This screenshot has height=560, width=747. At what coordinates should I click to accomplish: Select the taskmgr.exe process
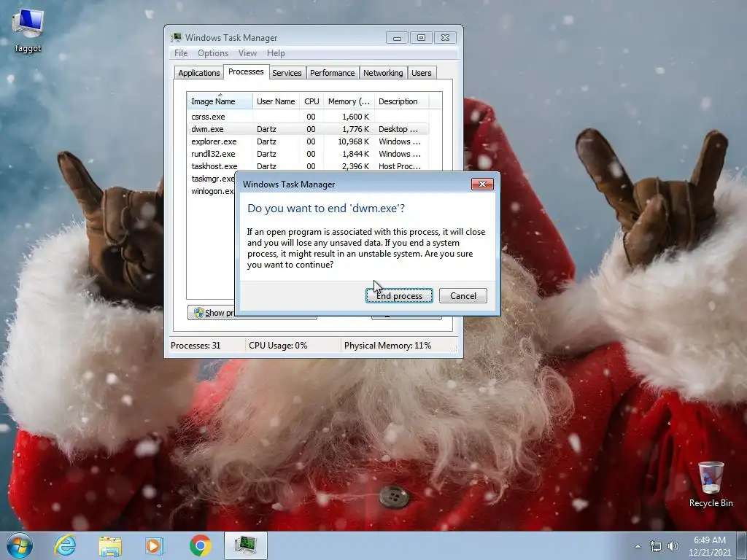pyautogui.click(x=212, y=179)
